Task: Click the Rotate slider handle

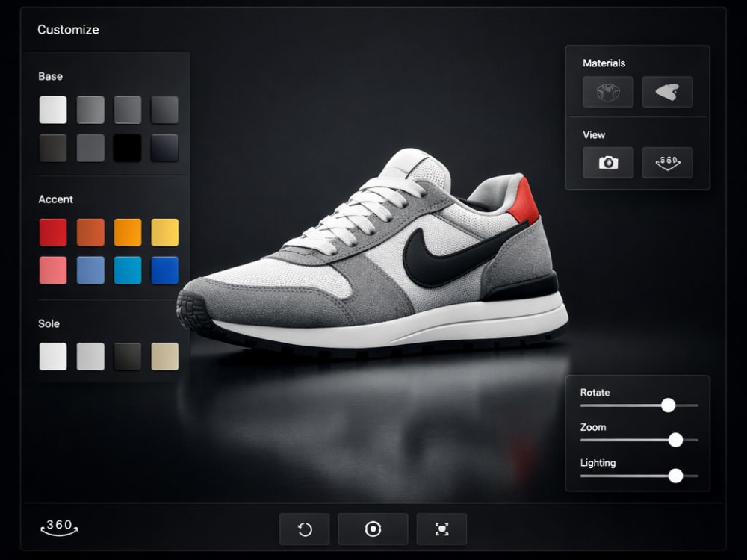Action: [669, 405]
